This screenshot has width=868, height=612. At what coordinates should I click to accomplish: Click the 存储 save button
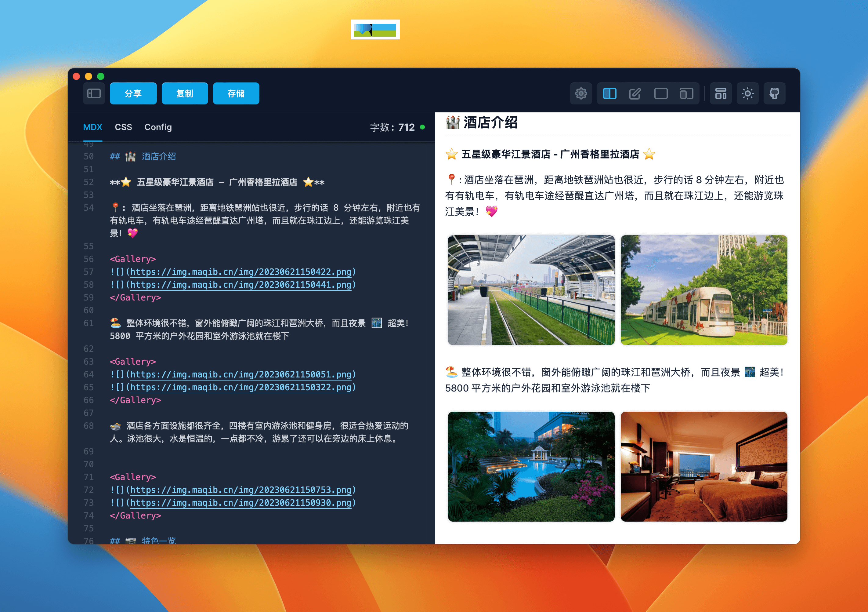tap(236, 93)
